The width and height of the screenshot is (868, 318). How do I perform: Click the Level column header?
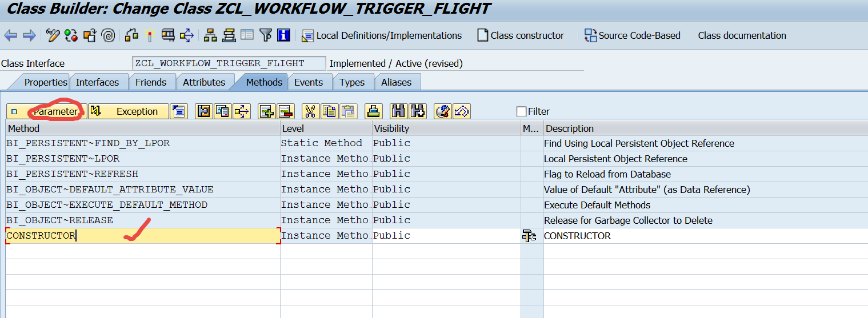pyautogui.click(x=326, y=128)
